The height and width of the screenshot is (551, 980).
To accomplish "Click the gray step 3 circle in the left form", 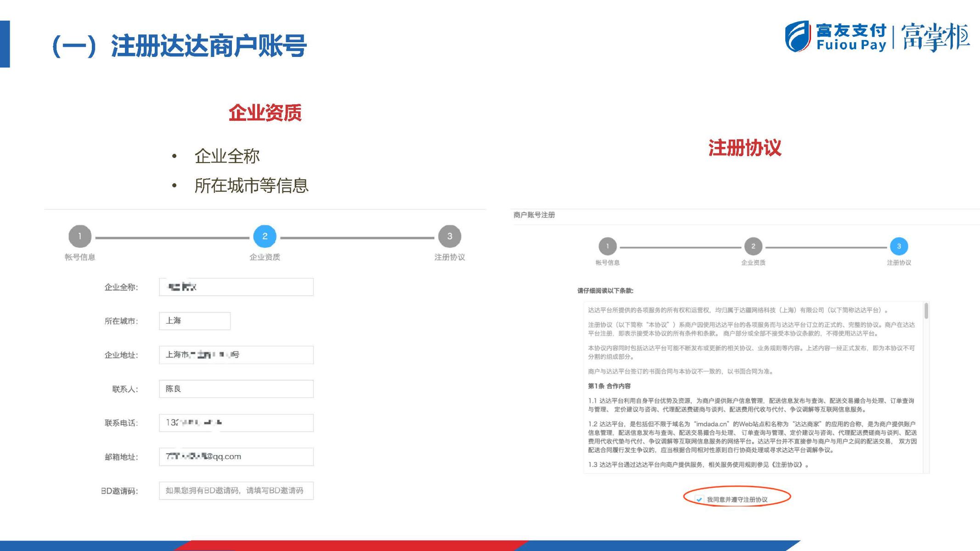I will tap(450, 236).
